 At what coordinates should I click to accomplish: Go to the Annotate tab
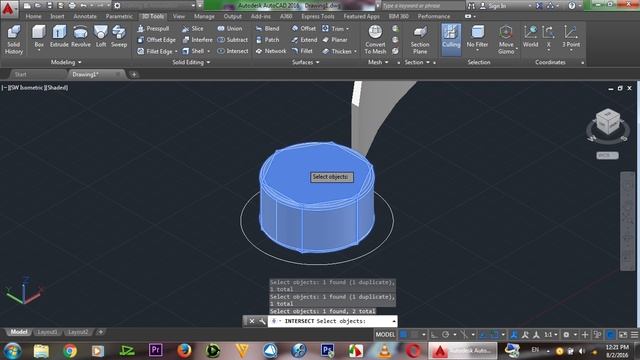click(x=85, y=16)
